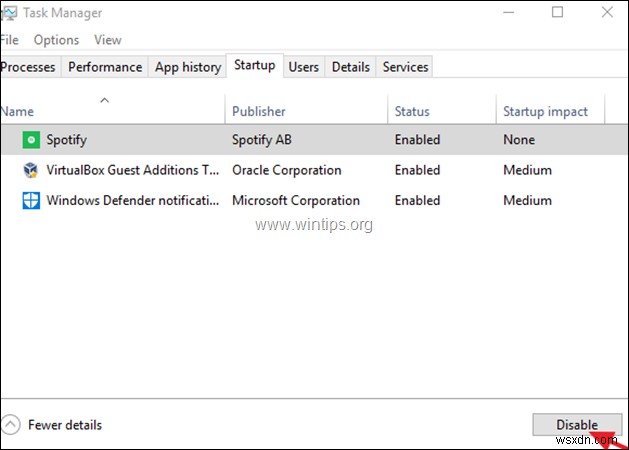The image size is (629, 450).
Task: Switch to the Services tab
Action: (405, 67)
